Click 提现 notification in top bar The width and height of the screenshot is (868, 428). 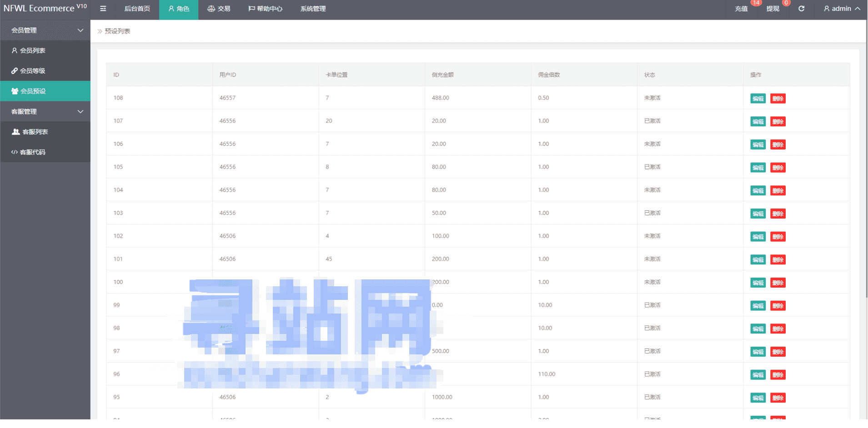tap(773, 9)
